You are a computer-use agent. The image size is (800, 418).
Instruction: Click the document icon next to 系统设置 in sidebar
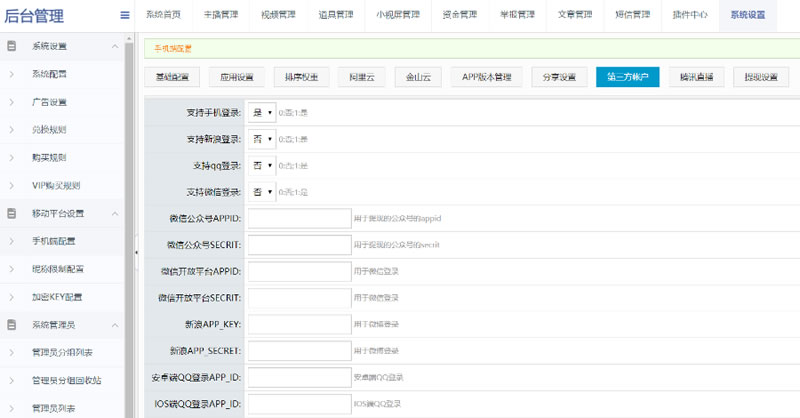(11, 46)
